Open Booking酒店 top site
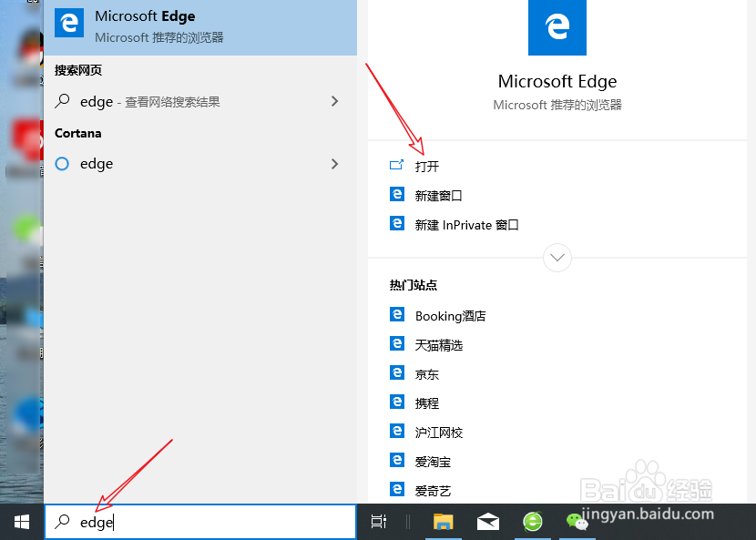 click(x=450, y=316)
